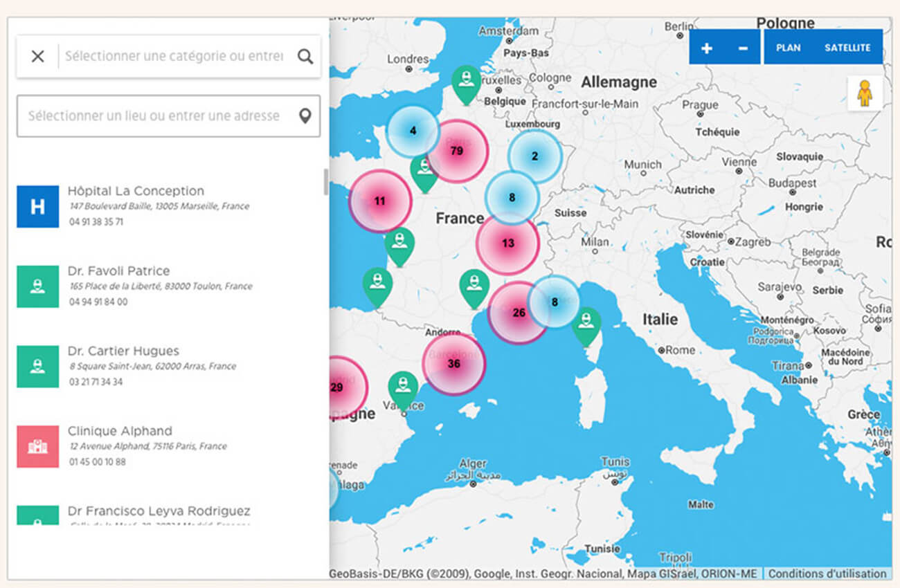The width and height of the screenshot is (900, 588).
Task: Click the results list scrollbar thumb
Action: click(x=326, y=182)
